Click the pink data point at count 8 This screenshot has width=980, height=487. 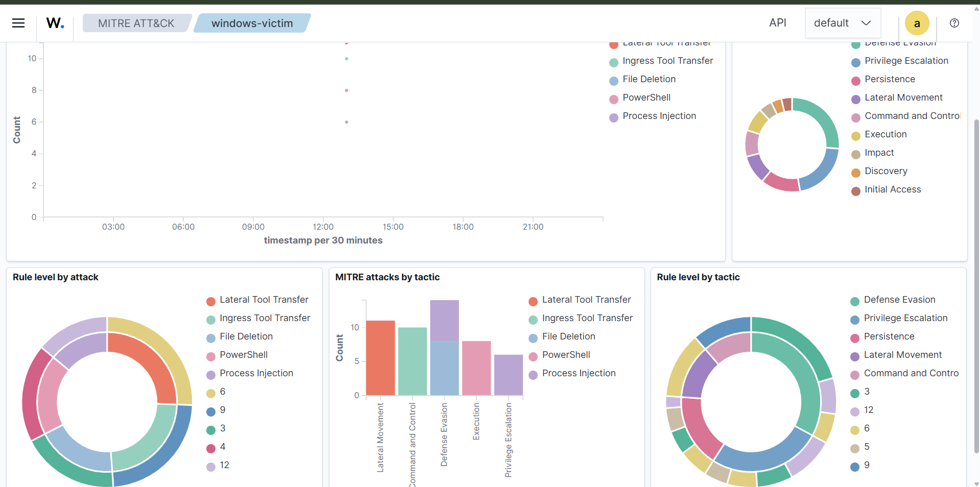pos(346,90)
